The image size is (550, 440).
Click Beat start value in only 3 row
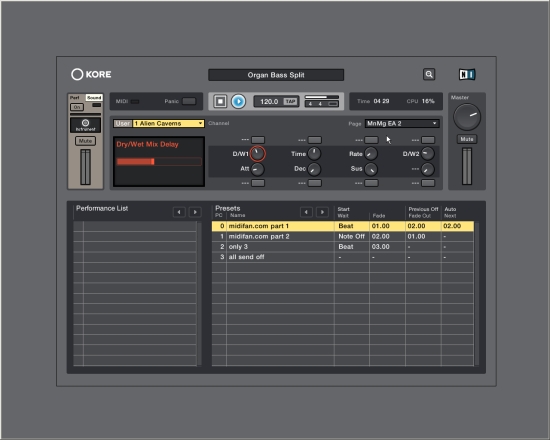346,247
